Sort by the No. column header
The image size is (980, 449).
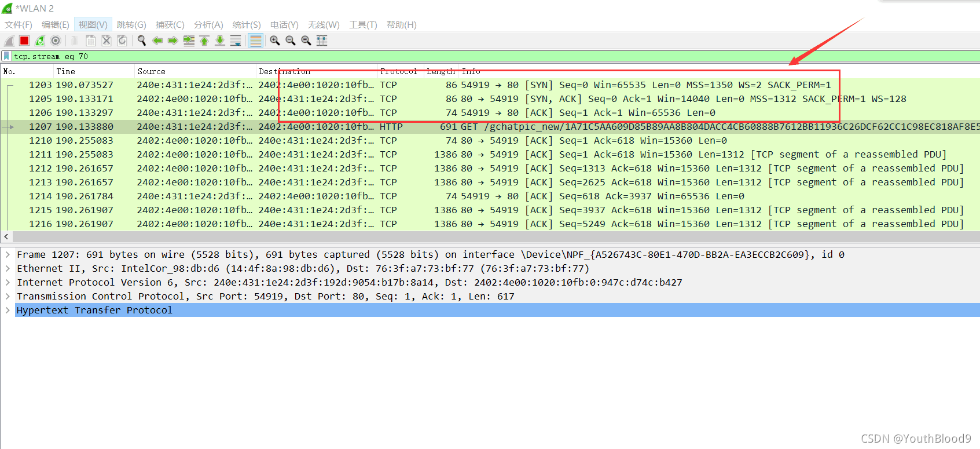click(x=27, y=71)
